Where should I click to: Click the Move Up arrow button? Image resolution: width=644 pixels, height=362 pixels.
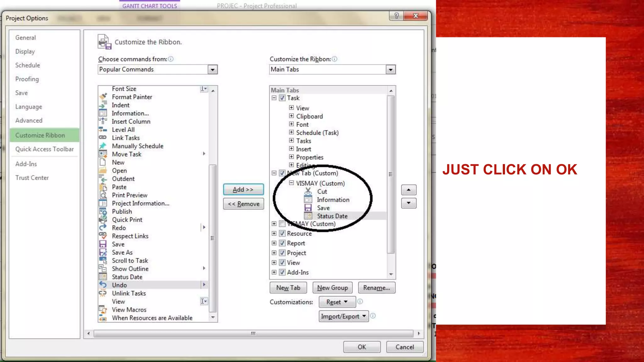click(408, 190)
